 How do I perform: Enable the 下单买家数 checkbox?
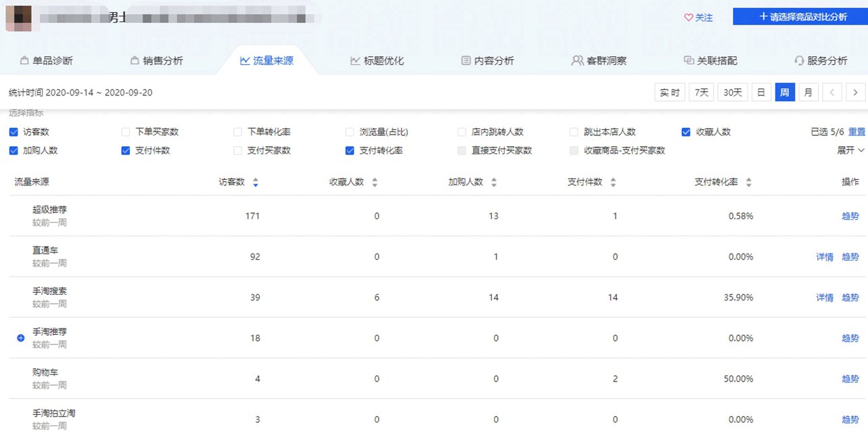pyautogui.click(x=126, y=132)
